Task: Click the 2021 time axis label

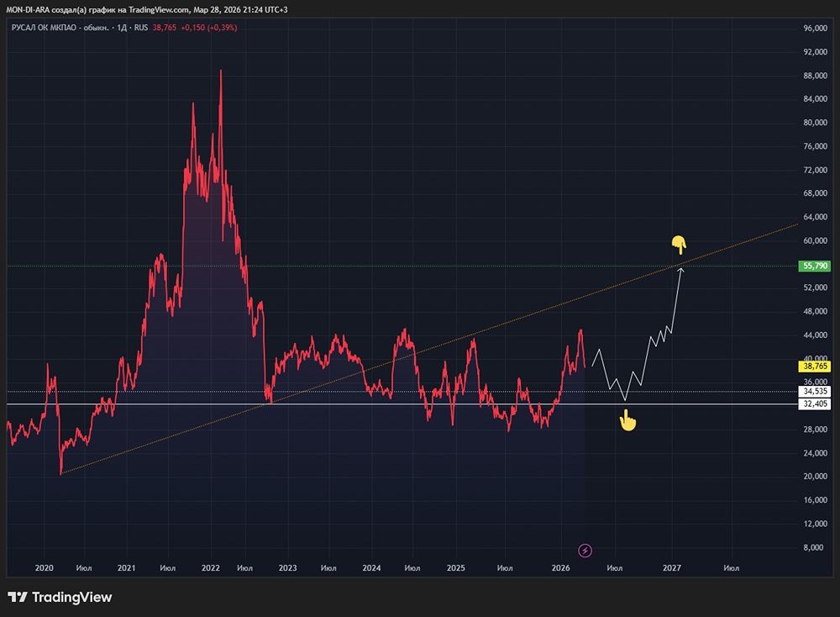Action: (127, 567)
